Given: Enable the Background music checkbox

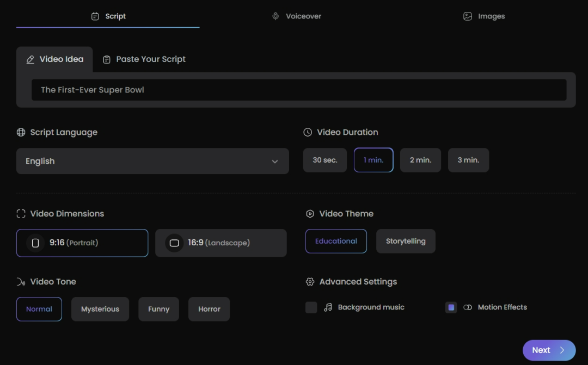Looking at the screenshot, I should [311, 307].
